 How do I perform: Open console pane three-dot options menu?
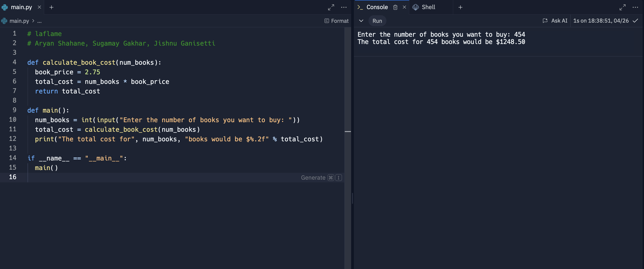click(x=635, y=7)
